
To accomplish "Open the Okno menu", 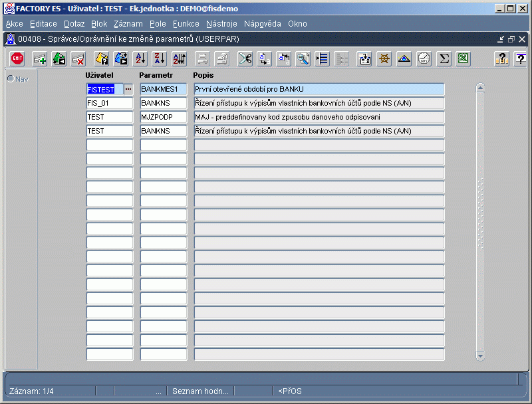I will (x=297, y=24).
